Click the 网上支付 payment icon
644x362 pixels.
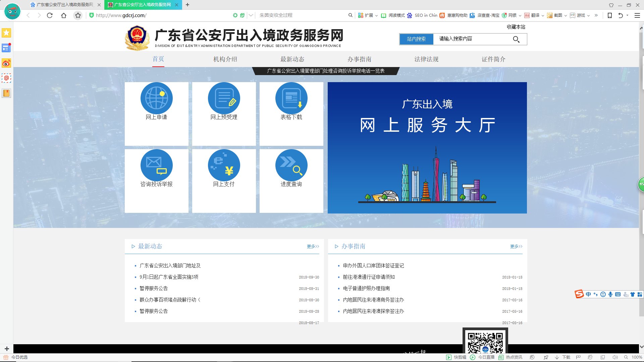[224, 165]
